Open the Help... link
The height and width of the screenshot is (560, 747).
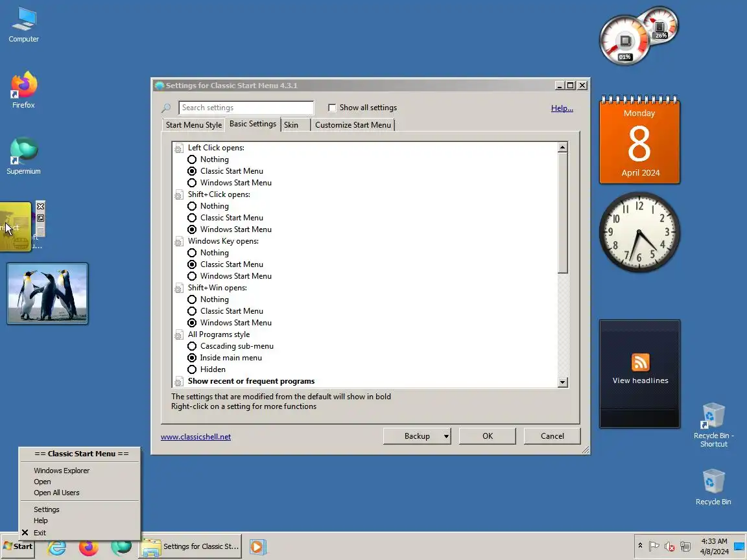point(562,108)
